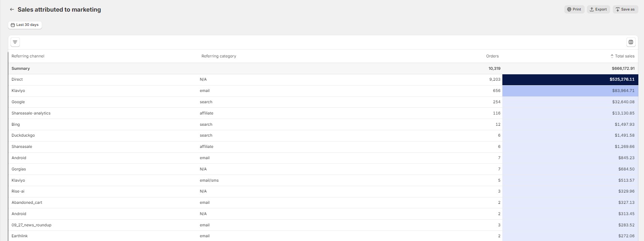Click the Summary orders 10,319
The width and height of the screenshot is (644, 241).
pos(494,68)
